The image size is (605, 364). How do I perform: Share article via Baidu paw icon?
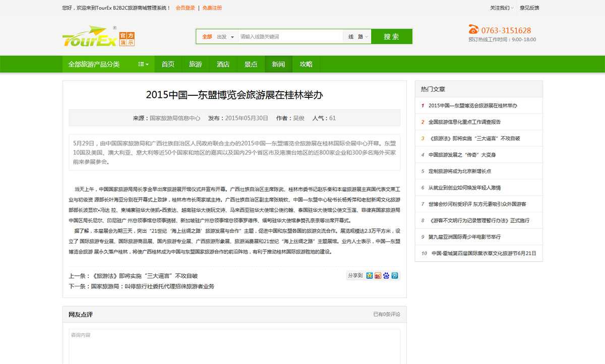tap(386, 276)
